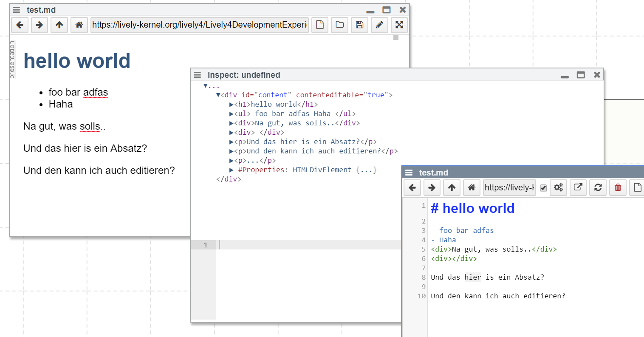Click the open-in-new-window icon in editor toolbar

[578, 187]
